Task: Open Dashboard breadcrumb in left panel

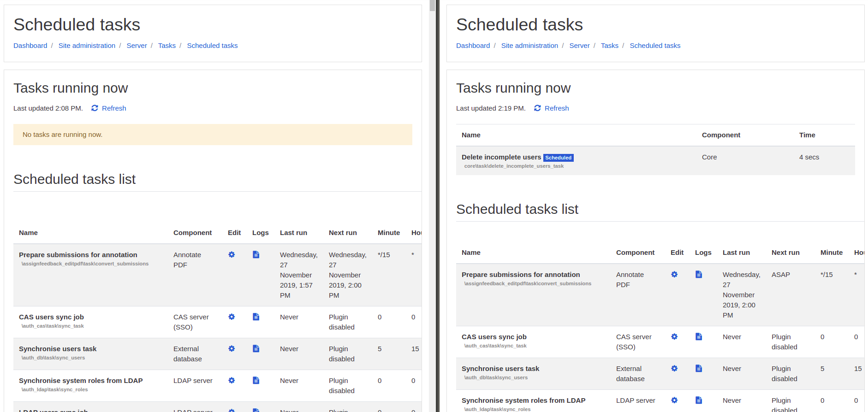Action: [30, 46]
